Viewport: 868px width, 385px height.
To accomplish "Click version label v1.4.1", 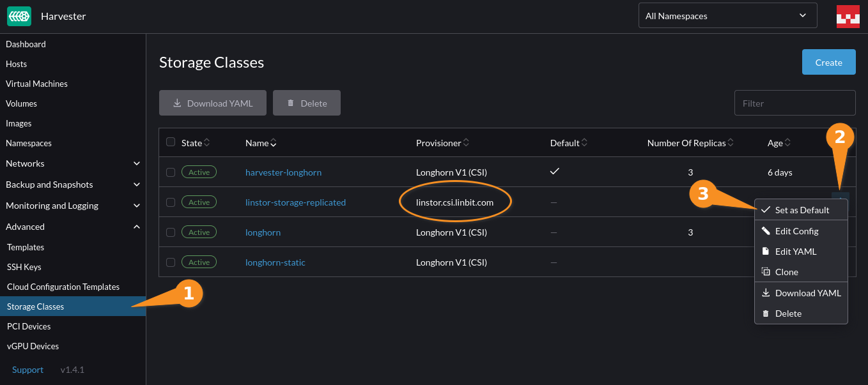I will coord(72,370).
